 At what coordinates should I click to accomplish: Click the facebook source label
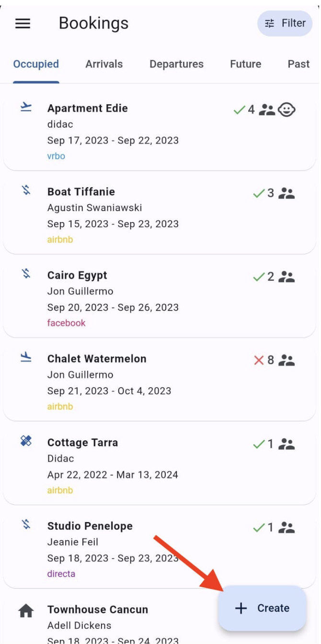point(66,323)
